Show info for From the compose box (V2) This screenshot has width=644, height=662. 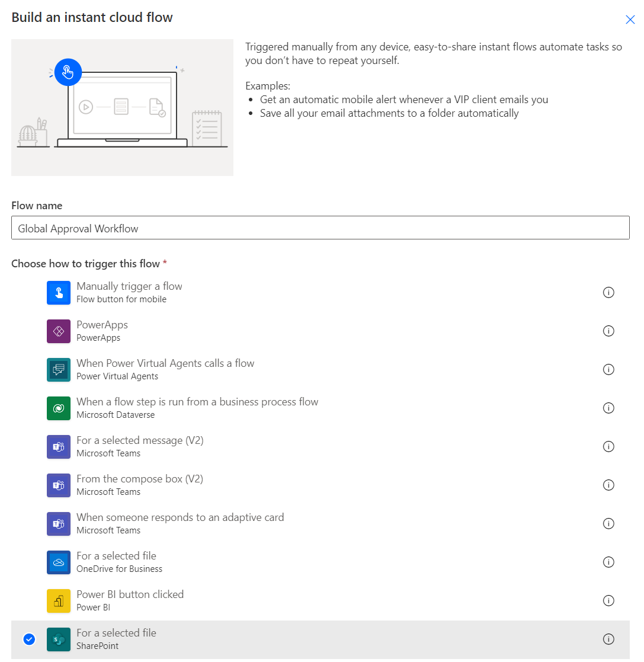point(608,485)
